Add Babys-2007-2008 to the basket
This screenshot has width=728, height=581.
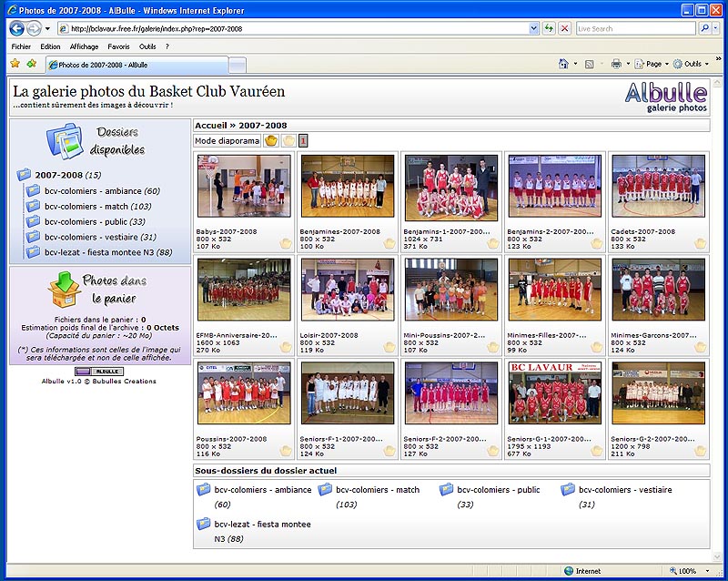click(286, 243)
